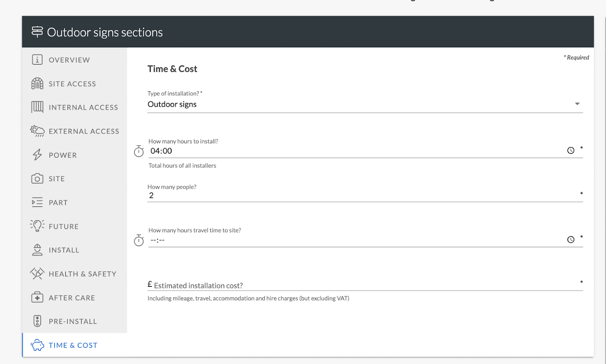606x364 pixels.
Task: Click the Site Access gate icon
Action: [37, 84]
